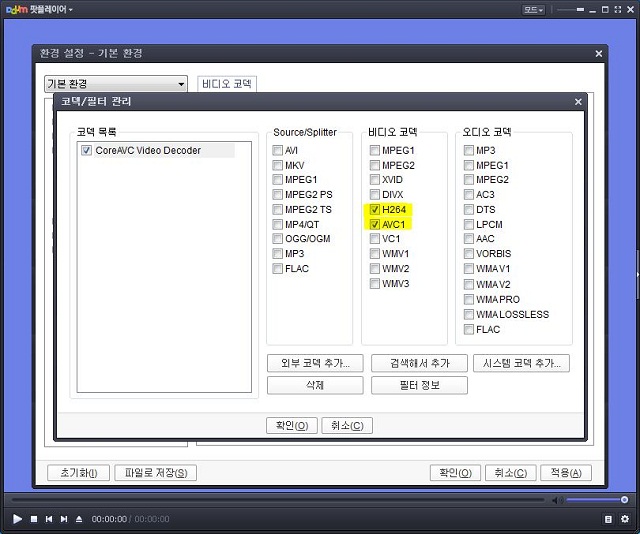640x534 pixels.
Task: Start playback with the play button
Action: point(17,519)
